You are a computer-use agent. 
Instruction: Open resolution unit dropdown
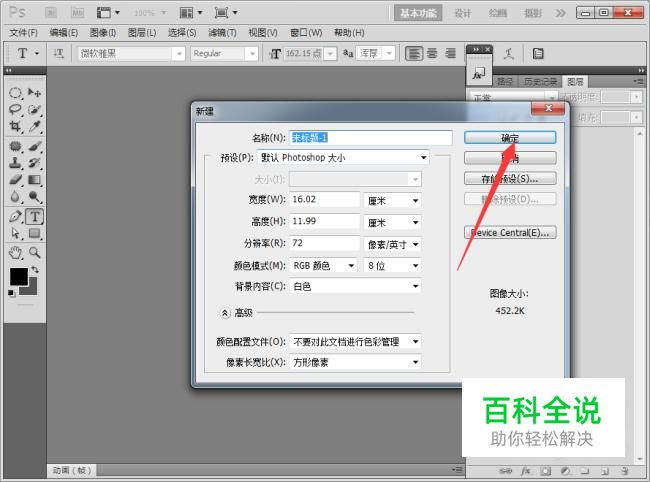point(392,245)
